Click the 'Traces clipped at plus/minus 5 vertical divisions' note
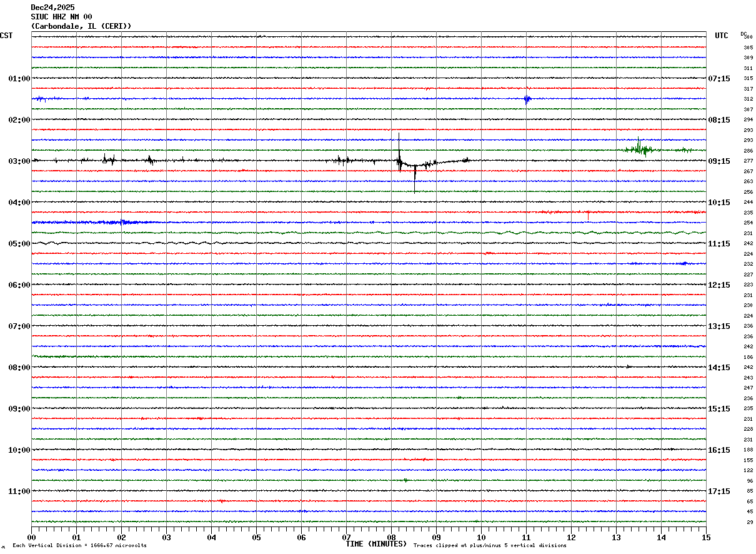 [x=490, y=546]
